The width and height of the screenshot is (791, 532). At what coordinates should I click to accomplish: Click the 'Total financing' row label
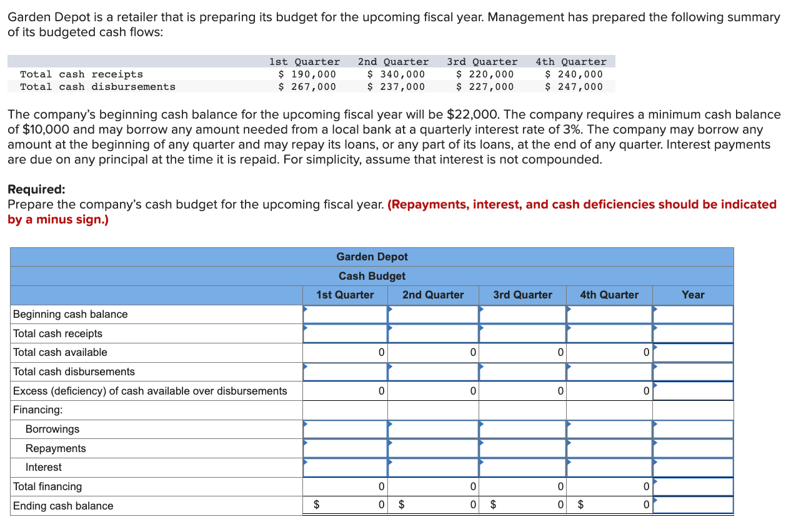point(47,486)
